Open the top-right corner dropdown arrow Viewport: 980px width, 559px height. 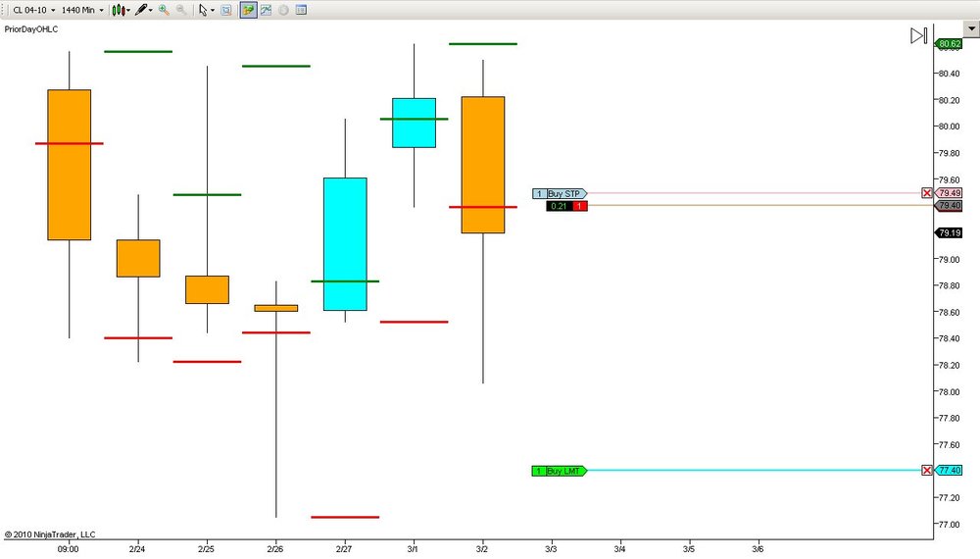pos(971,28)
